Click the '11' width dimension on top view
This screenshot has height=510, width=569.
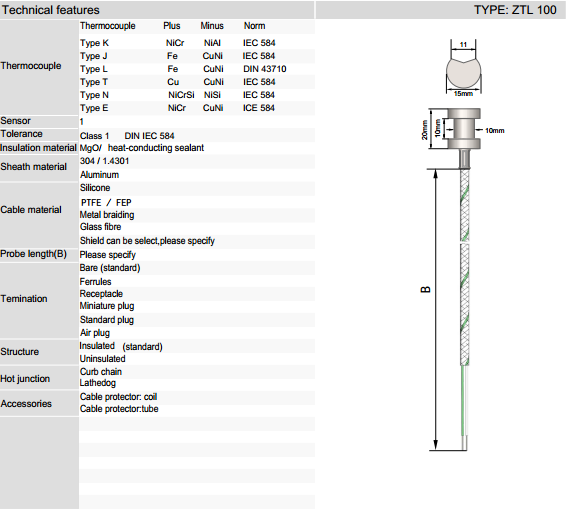click(x=463, y=45)
